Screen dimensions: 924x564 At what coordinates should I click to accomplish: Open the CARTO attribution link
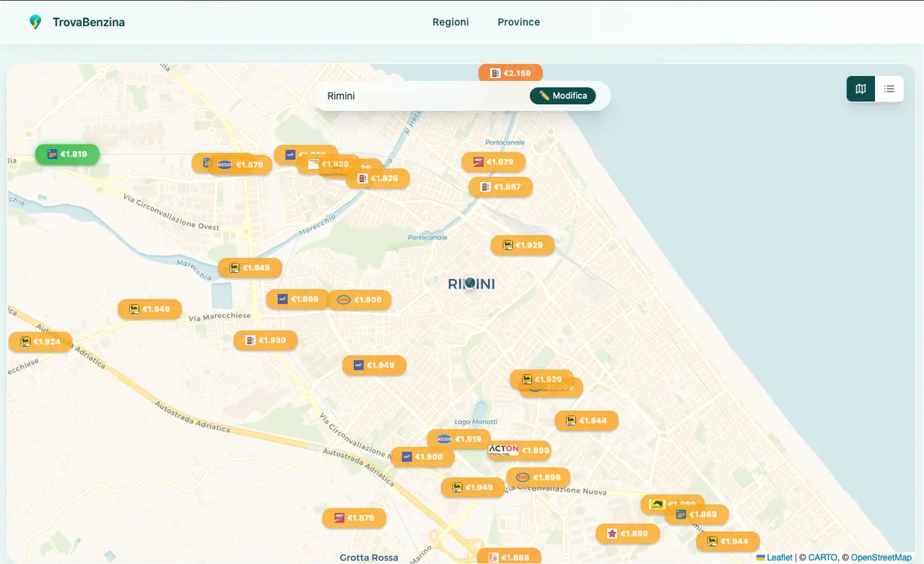822,558
